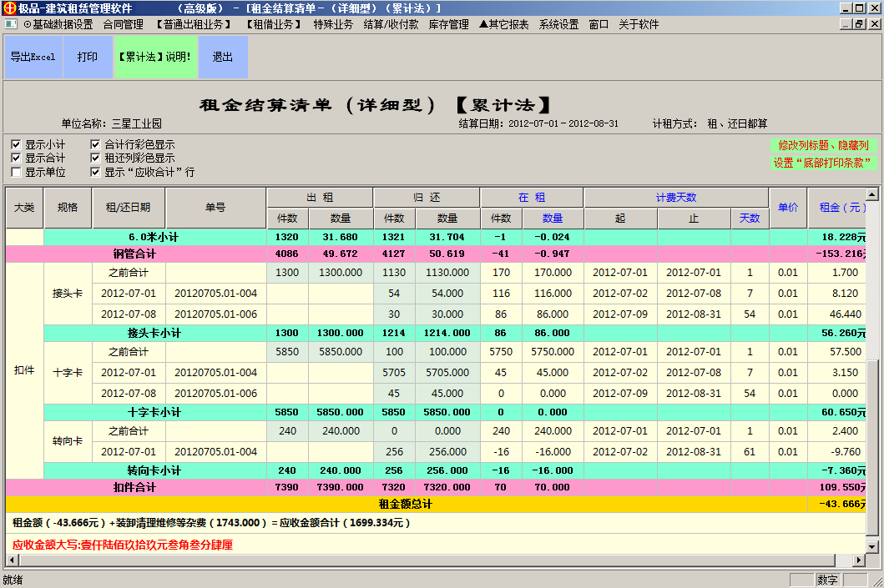The height and width of the screenshot is (588, 884).
Task: Click the horizontal scrollbar right arrow
Action: tap(859, 560)
